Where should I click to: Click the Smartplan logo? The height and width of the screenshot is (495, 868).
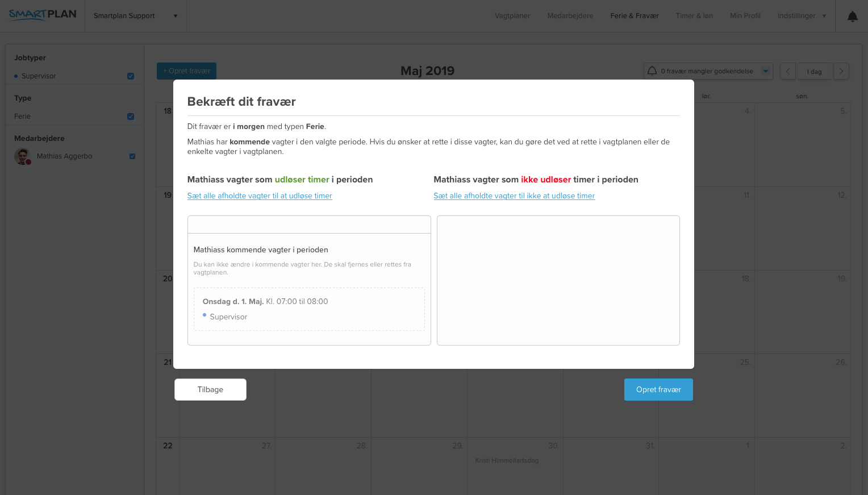(43, 15)
